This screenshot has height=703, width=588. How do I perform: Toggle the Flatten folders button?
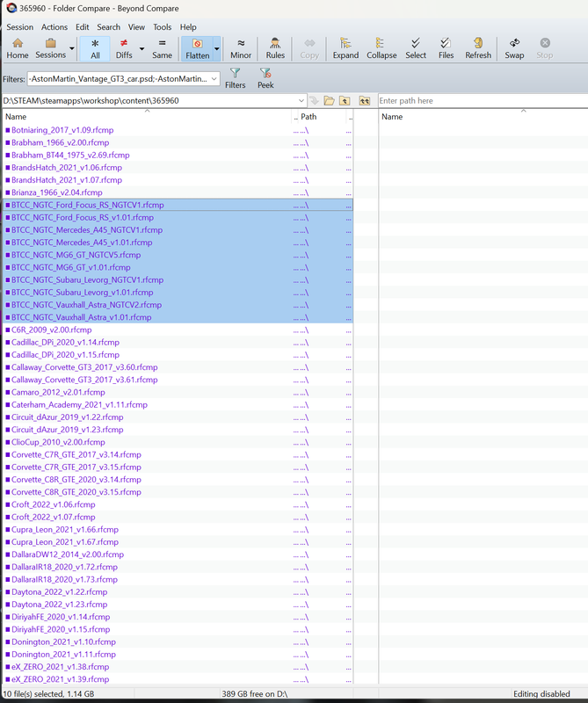tap(198, 48)
